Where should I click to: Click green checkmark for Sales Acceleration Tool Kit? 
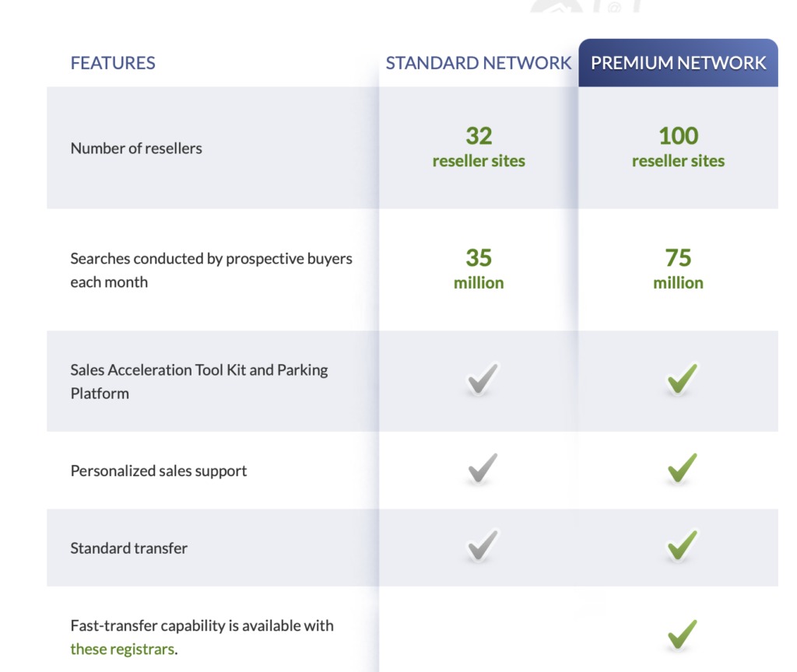tap(682, 379)
